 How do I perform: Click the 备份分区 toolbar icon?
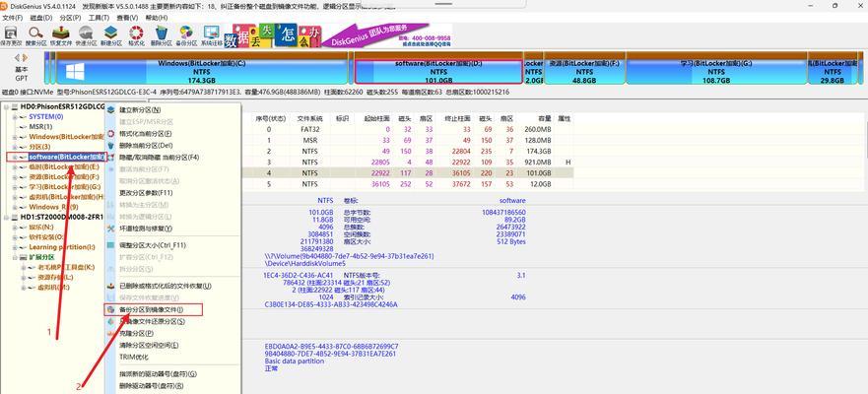(x=186, y=35)
